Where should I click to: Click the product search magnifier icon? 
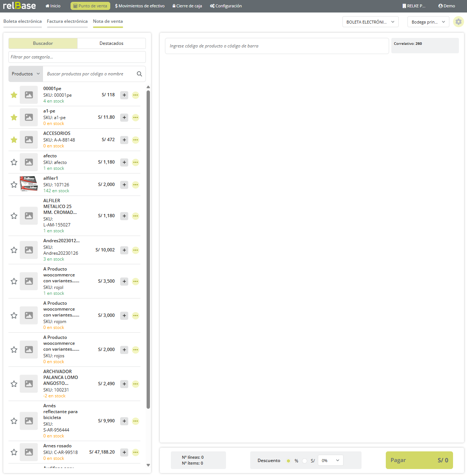coord(139,74)
